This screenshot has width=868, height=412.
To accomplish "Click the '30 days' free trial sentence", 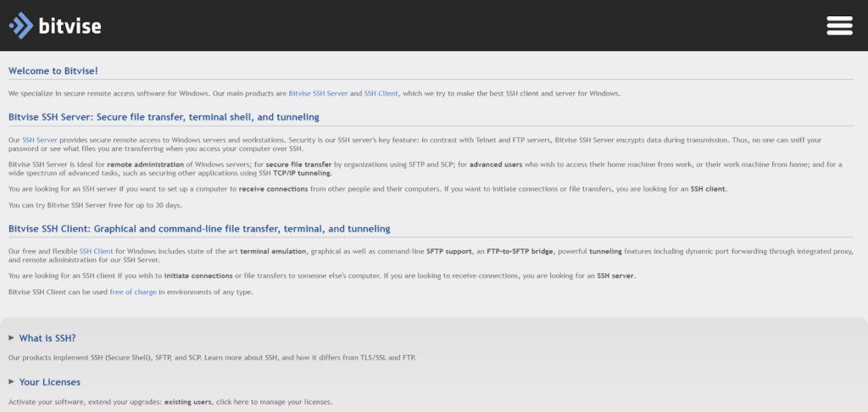I will click(x=95, y=205).
